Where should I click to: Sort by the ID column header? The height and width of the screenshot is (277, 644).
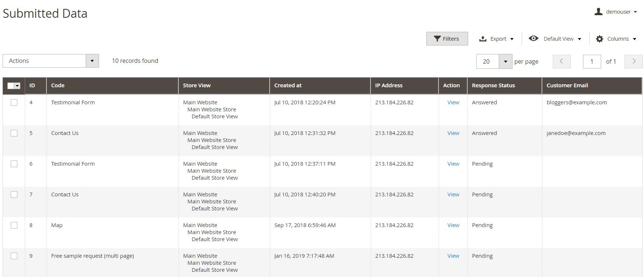(x=35, y=86)
